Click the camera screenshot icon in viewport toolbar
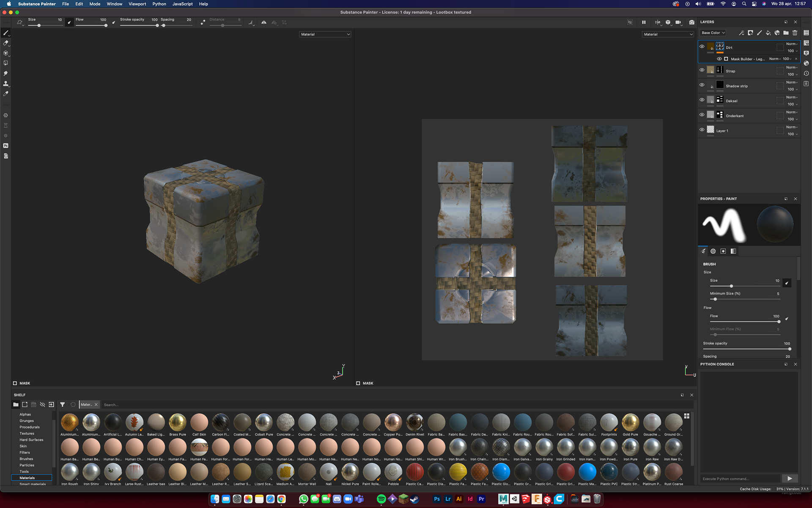 click(691, 22)
